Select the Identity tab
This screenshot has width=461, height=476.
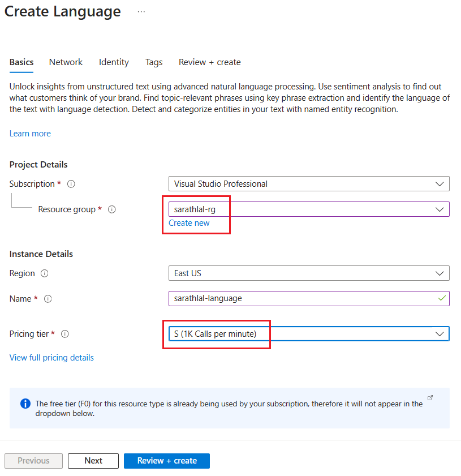coord(113,62)
